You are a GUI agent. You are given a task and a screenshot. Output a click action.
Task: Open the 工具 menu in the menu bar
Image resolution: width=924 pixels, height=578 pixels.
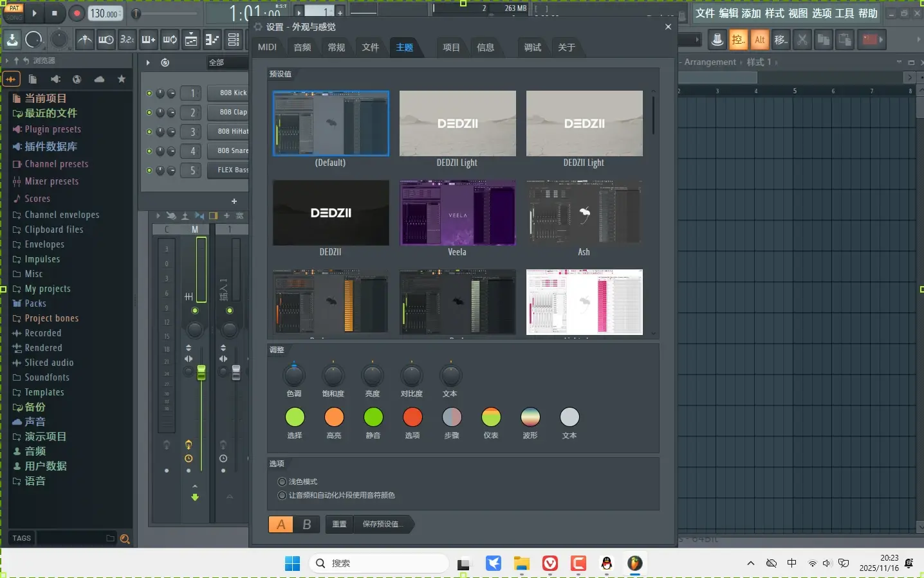click(845, 14)
